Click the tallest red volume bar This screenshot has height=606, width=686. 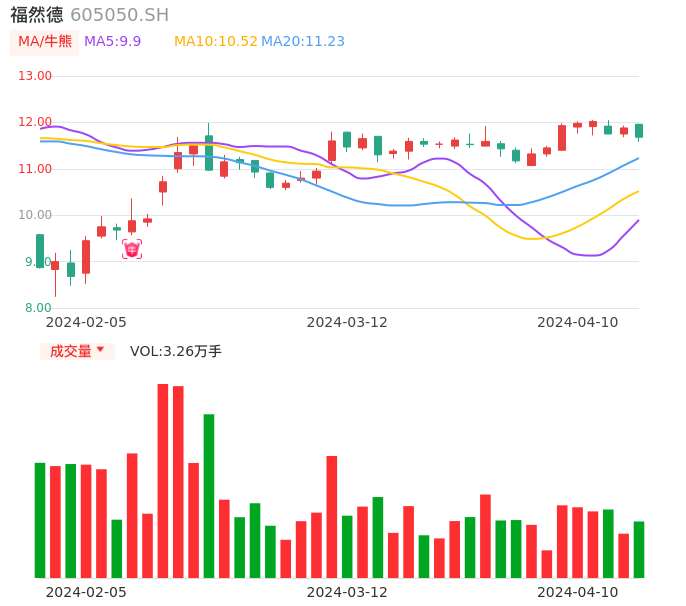tap(163, 480)
